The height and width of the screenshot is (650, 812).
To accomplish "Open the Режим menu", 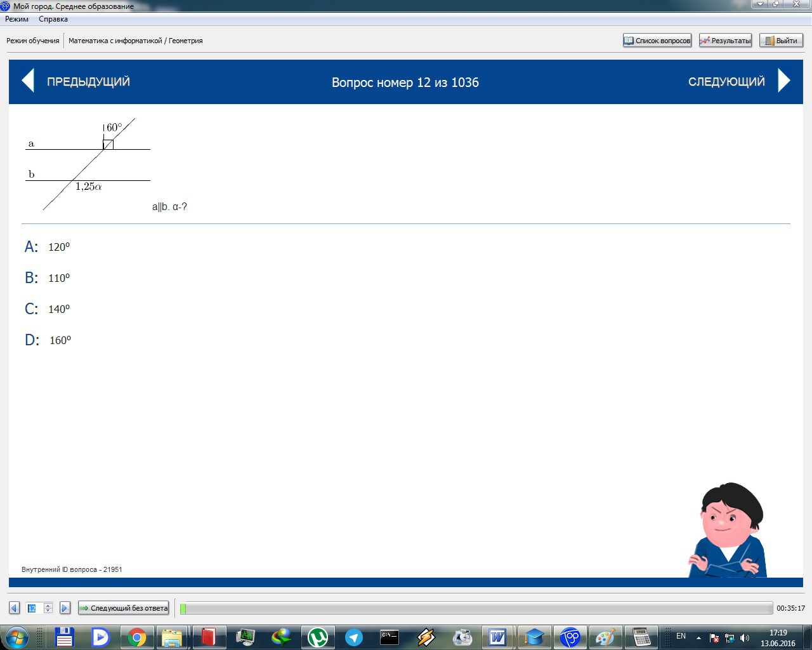I will coord(17,19).
